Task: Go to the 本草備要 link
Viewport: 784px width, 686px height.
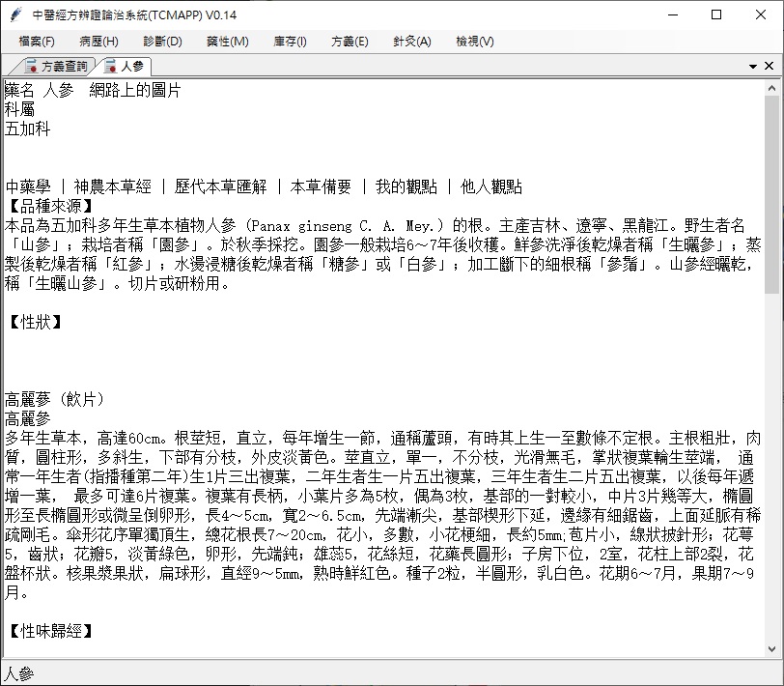Action: 321,186
